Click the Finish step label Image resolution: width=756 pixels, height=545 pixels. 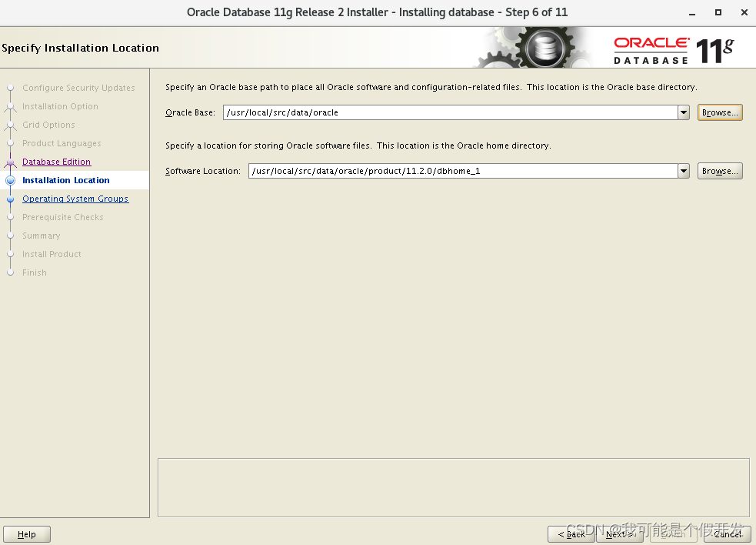tap(35, 272)
